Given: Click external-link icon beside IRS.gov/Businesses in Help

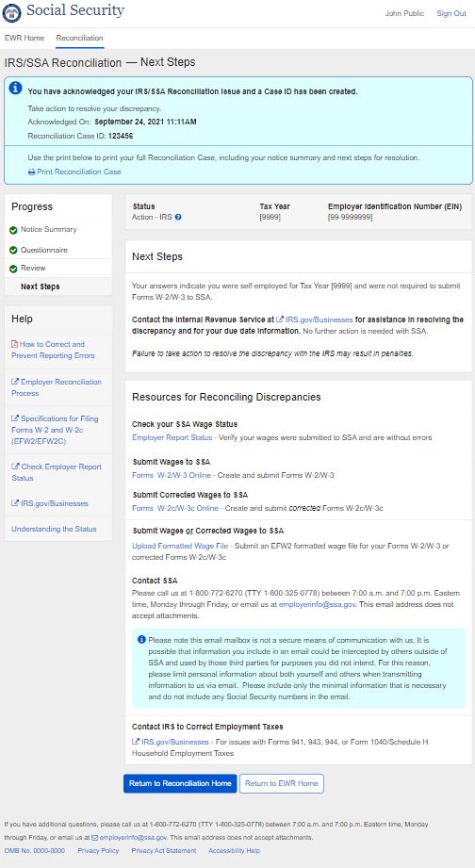Looking at the screenshot, I should pos(15,504).
